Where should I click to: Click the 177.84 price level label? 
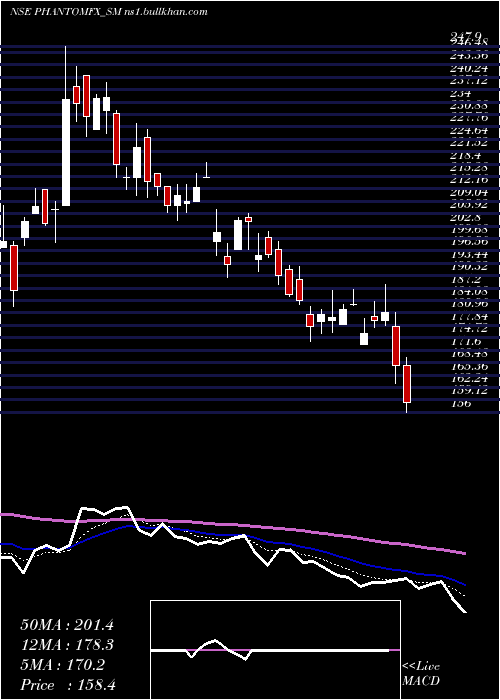point(469,317)
